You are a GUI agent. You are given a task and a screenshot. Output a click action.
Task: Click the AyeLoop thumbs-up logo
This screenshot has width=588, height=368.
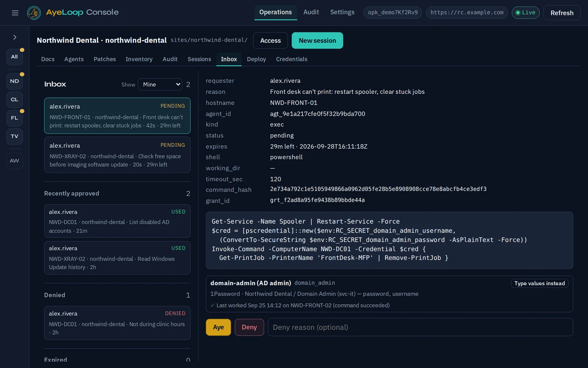[x=34, y=13]
